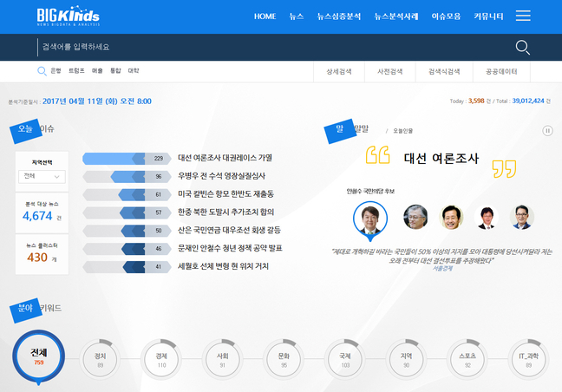Open the 이슈모음 menu
This screenshot has width=562, height=392.
coord(446,16)
